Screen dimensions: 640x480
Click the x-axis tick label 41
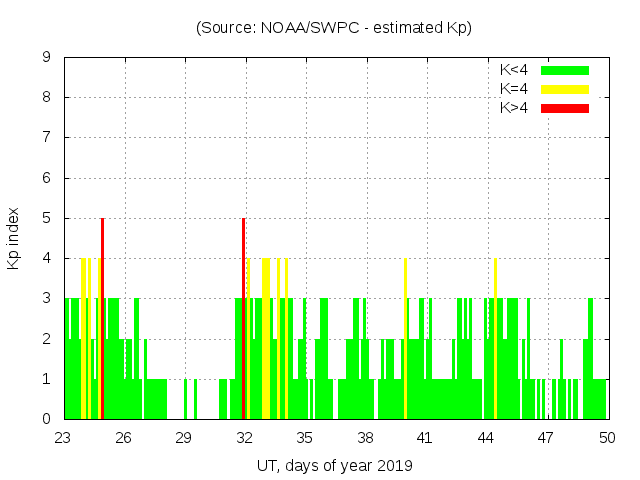click(425, 438)
